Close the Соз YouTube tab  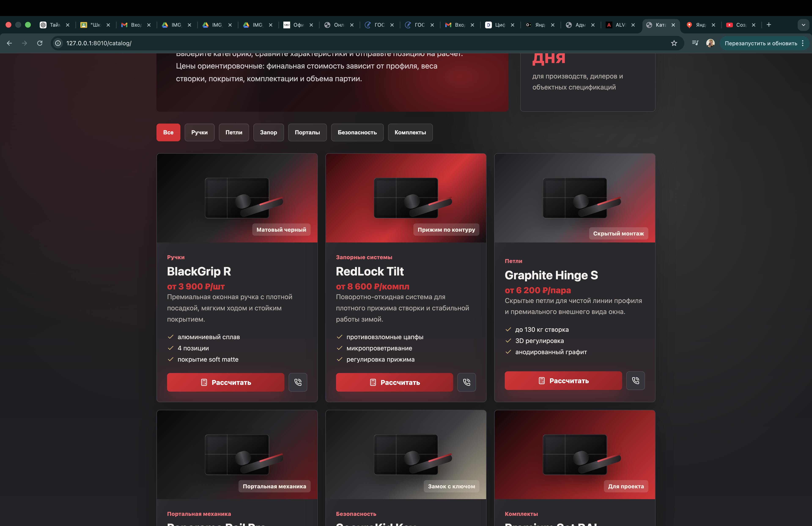(754, 25)
